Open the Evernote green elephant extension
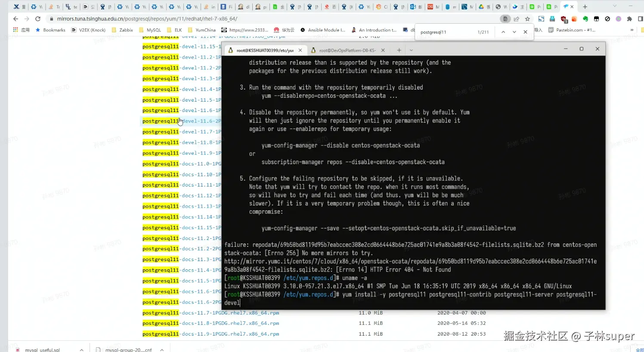644x352 pixels. 585,19
